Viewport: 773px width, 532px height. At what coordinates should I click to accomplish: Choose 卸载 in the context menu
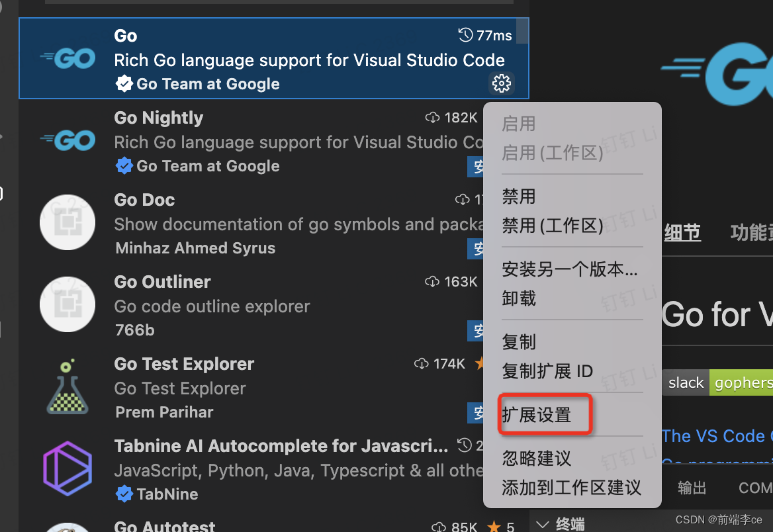pyautogui.click(x=519, y=298)
